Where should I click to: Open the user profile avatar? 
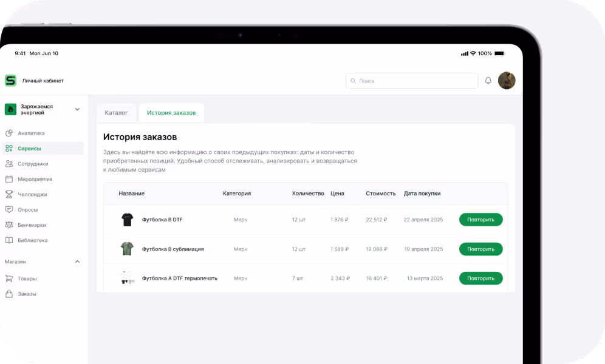tap(507, 81)
